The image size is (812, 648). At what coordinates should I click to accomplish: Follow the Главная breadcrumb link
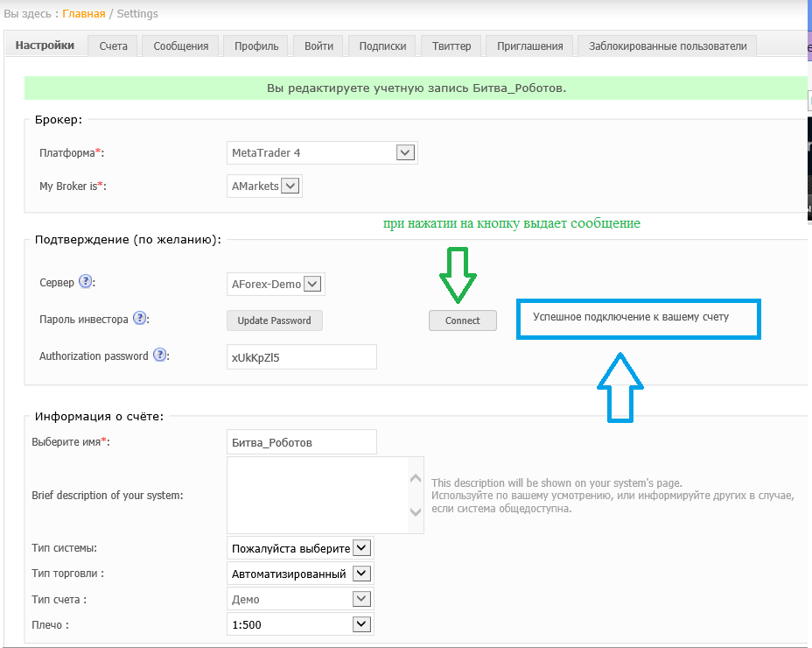tap(83, 14)
